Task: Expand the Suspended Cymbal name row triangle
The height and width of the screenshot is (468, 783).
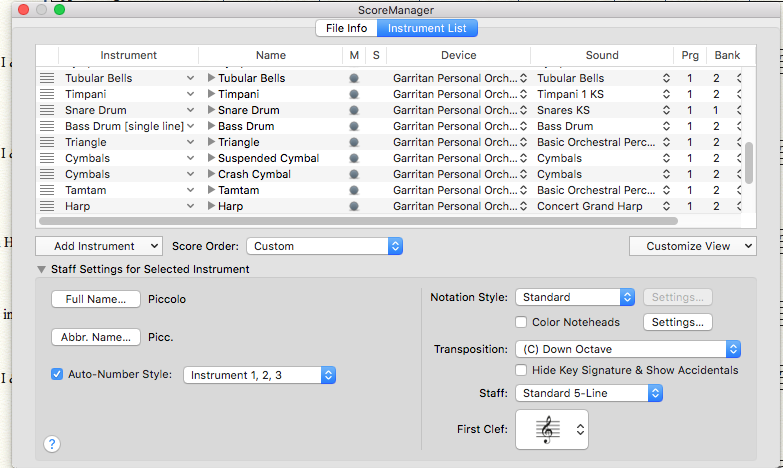Action: pyautogui.click(x=211, y=158)
